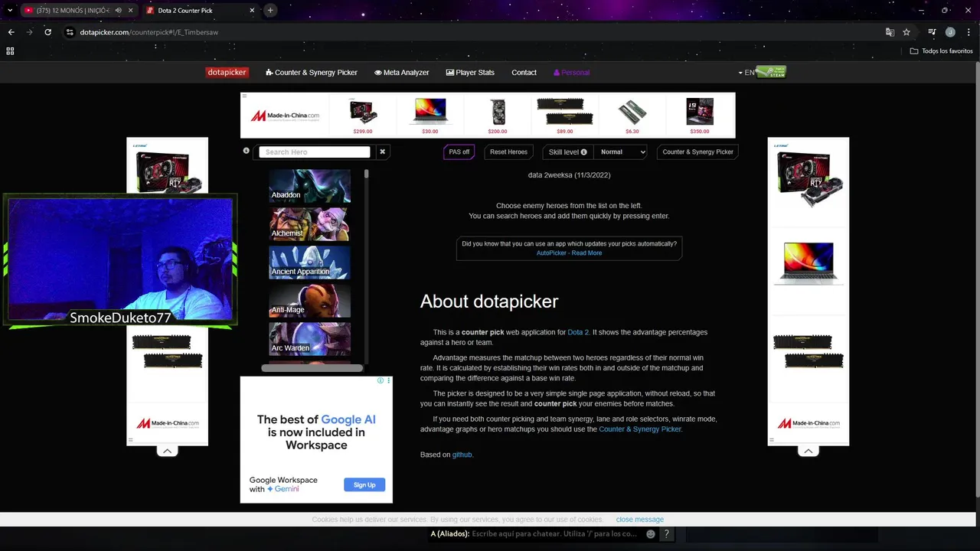Click the browser forward arrow
980x551 pixels.
point(29,32)
